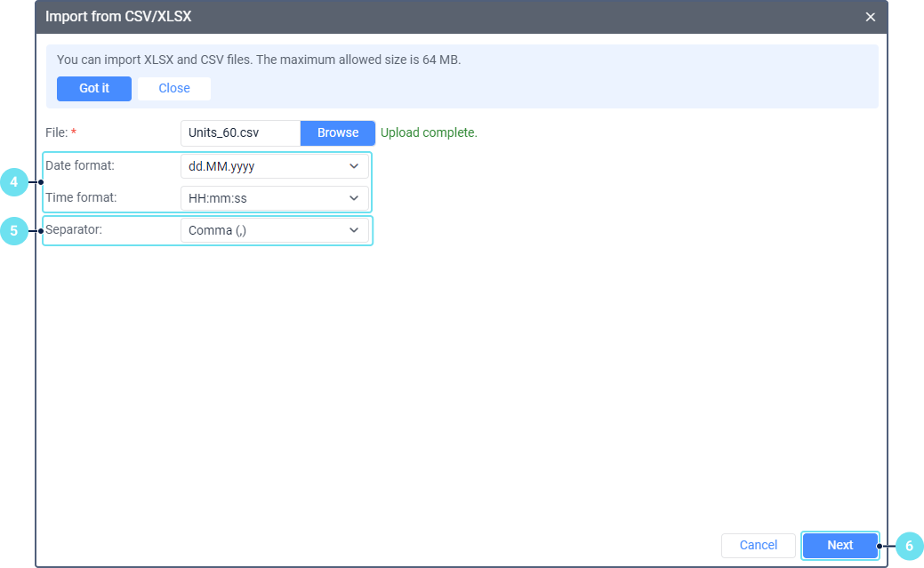Viewport: 924px width, 568px height.
Task: Click the 'Time format:' label
Action: tap(81, 197)
